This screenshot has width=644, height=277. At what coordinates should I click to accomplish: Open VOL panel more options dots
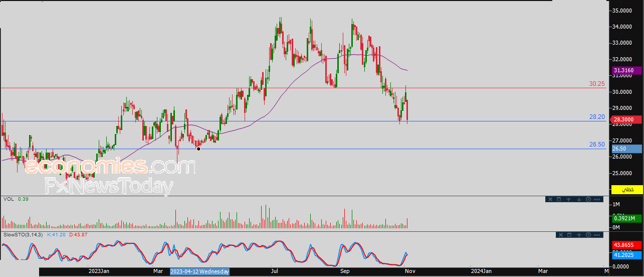(x=597, y=199)
